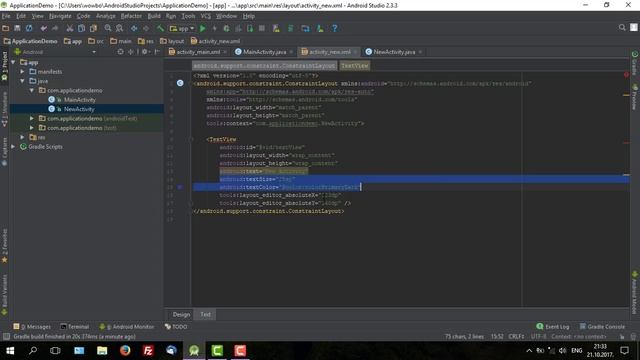Click the Redo toolbar icon

pos(55,28)
